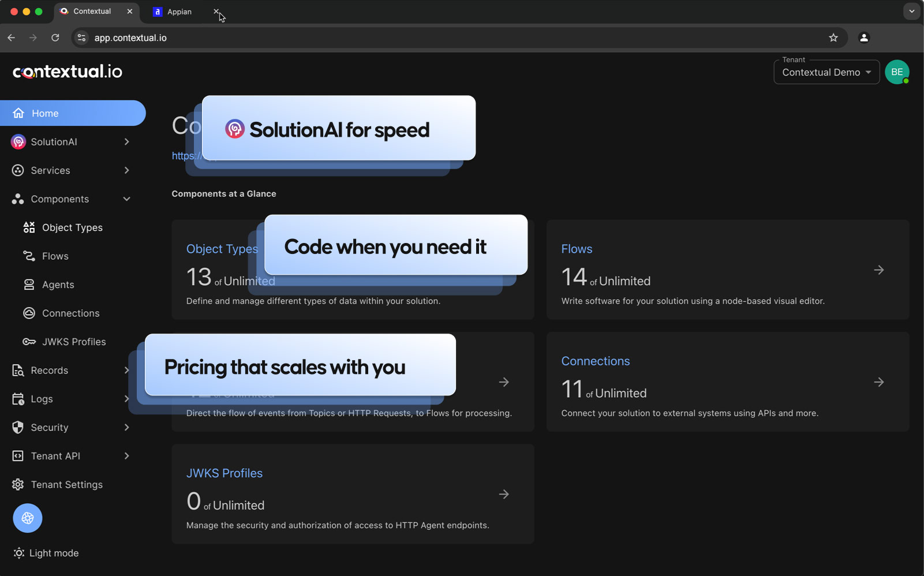Open the Chrome profile icon
The image size is (924, 576).
click(864, 38)
